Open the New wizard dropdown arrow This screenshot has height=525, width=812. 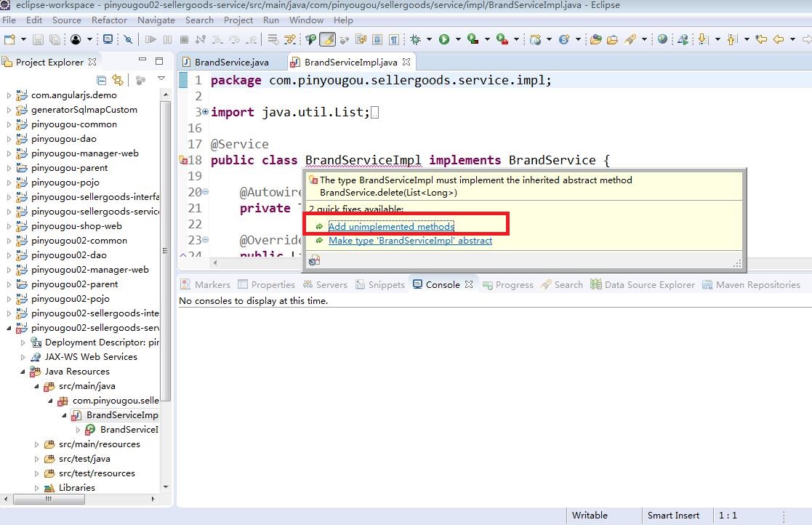[x=23, y=39]
